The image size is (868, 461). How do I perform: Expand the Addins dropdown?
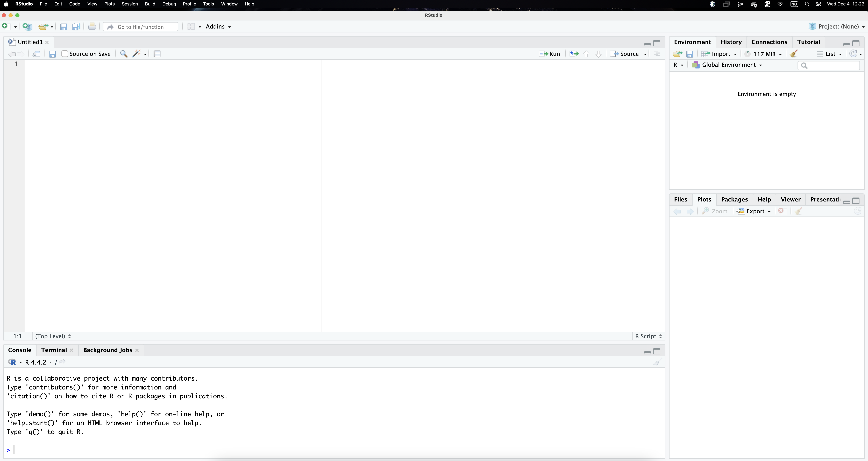tap(218, 27)
